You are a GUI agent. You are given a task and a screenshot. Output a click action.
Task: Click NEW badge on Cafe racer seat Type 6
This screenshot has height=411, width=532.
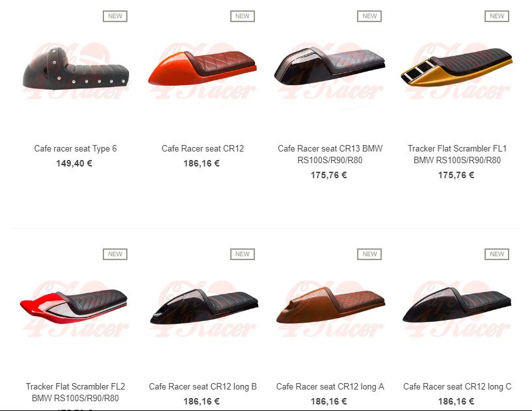point(115,16)
